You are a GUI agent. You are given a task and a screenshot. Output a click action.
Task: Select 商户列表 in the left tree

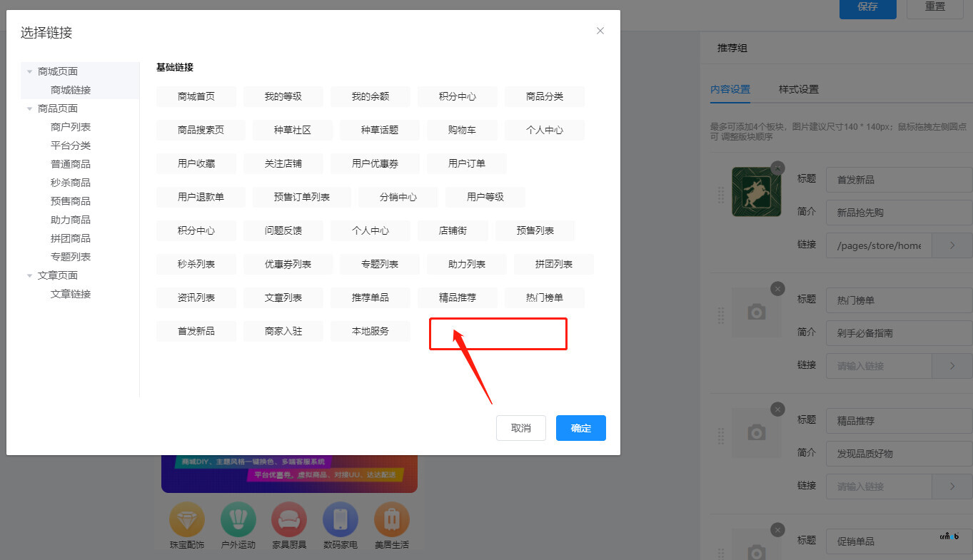coord(71,127)
